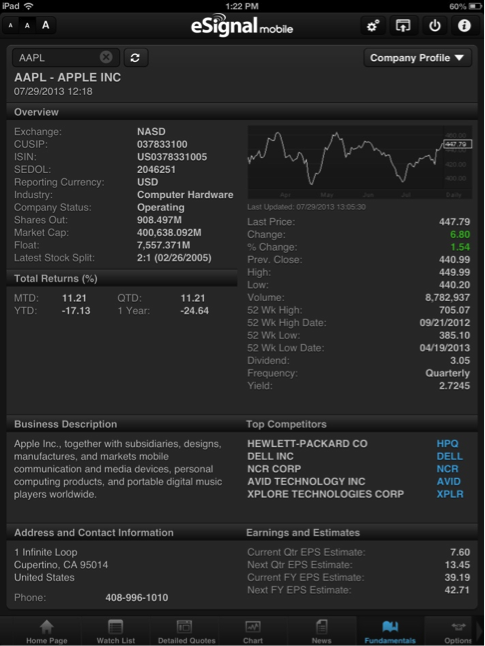This screenshot has height=646, width=485.
Task: Switch to the Watch List tab
Action: (115, 632)
